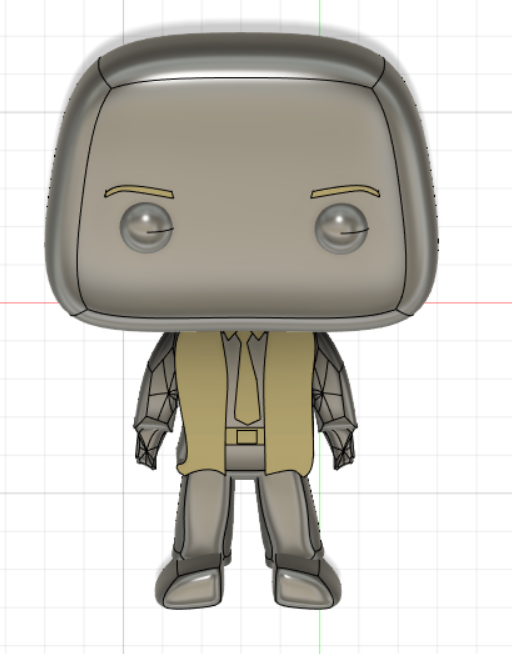This screenshot has height=654, width=512.
Task: Select the eyebrow above the viewer's left eye
Action: click(139, 191)
